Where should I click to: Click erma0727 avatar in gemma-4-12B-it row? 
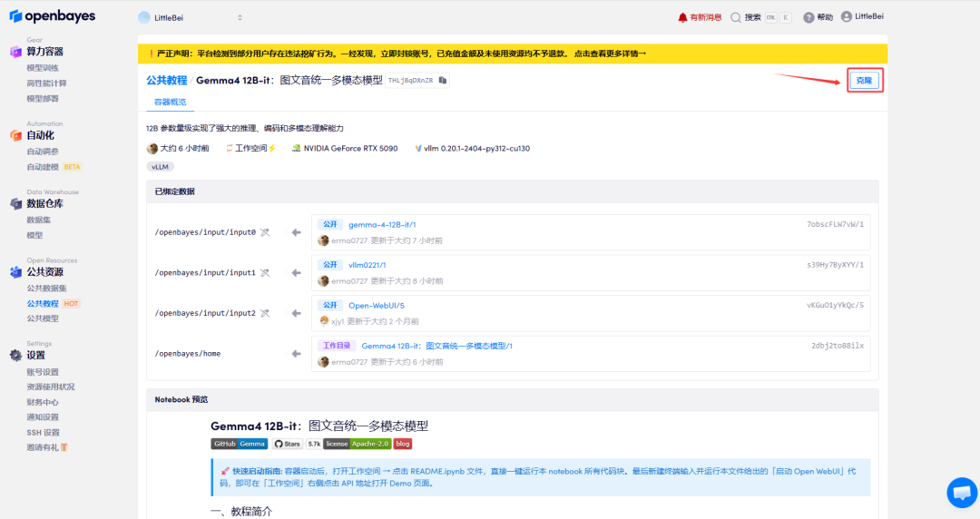tap(323, 240)
